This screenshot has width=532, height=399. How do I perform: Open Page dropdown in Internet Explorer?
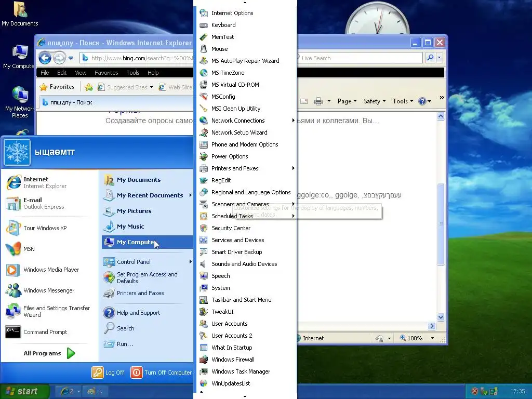point(347,101)
